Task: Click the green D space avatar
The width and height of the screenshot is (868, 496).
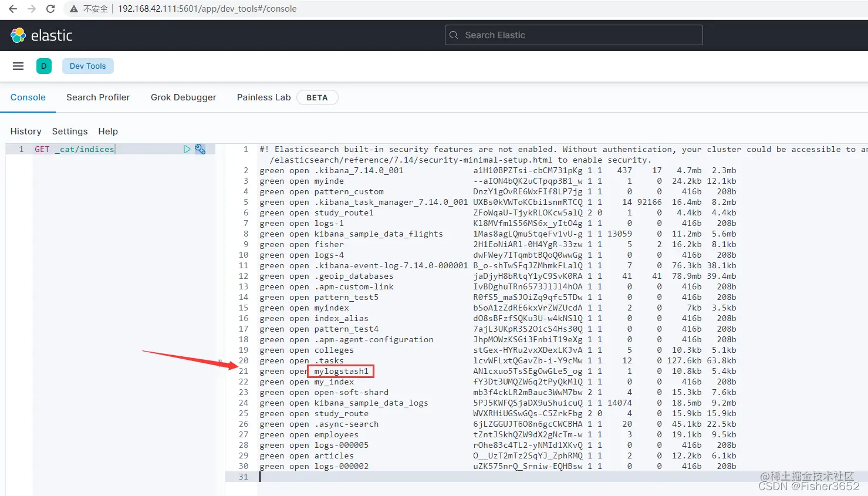Action: [x=44, y=66]
